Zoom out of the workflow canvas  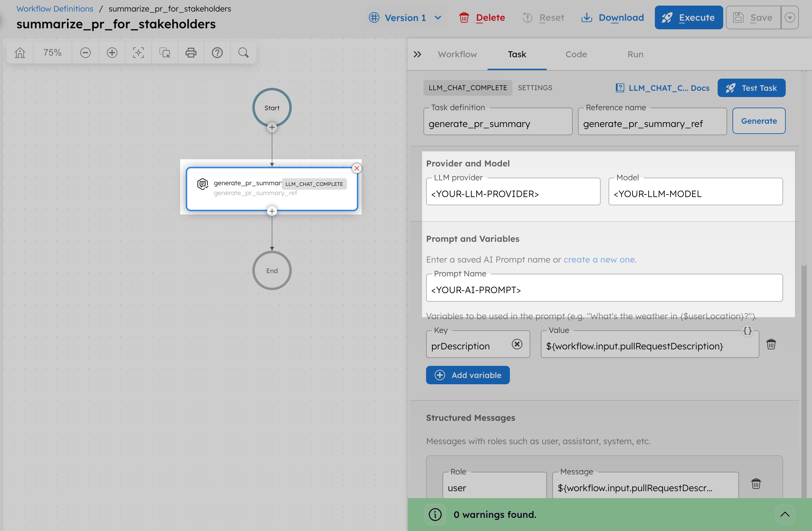[85, 53]
